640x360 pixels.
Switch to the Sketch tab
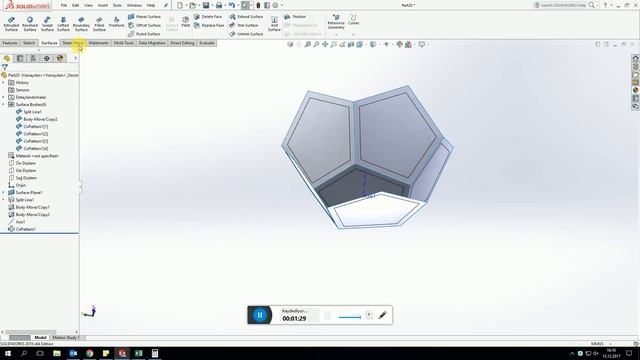coord(29,43)
